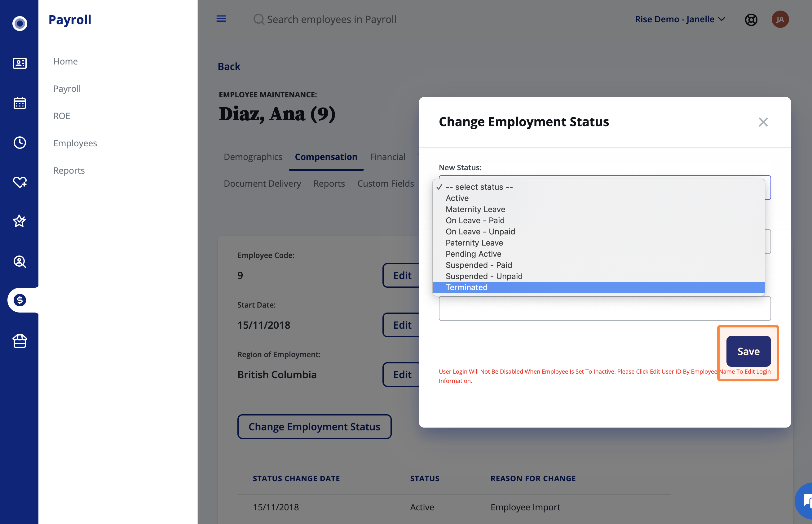The height and width of the screenshot is (524, 812).
Task: Select Maternity Leave status option
Action: coord(598,209)
